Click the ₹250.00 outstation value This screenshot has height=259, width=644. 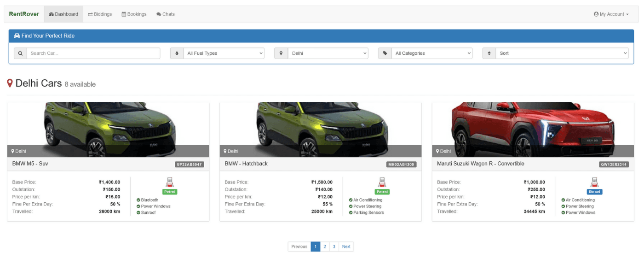(536, 189)
